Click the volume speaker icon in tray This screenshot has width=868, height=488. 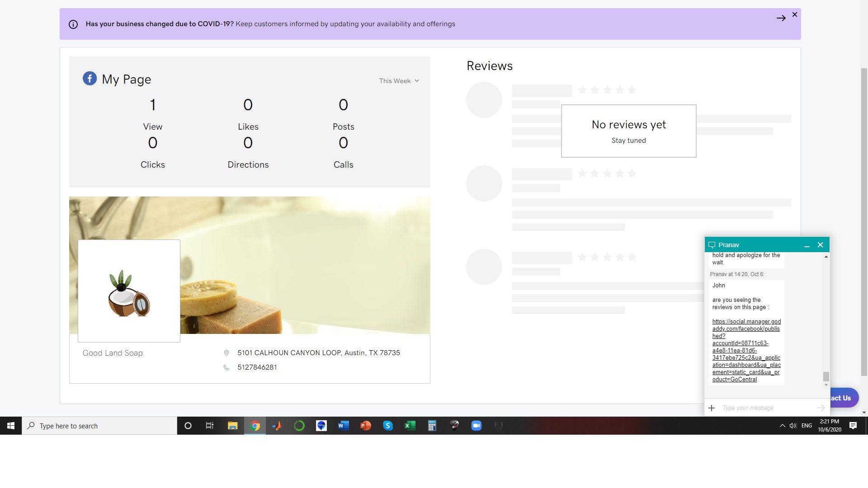pyautogui.click(x=793, y=426)
